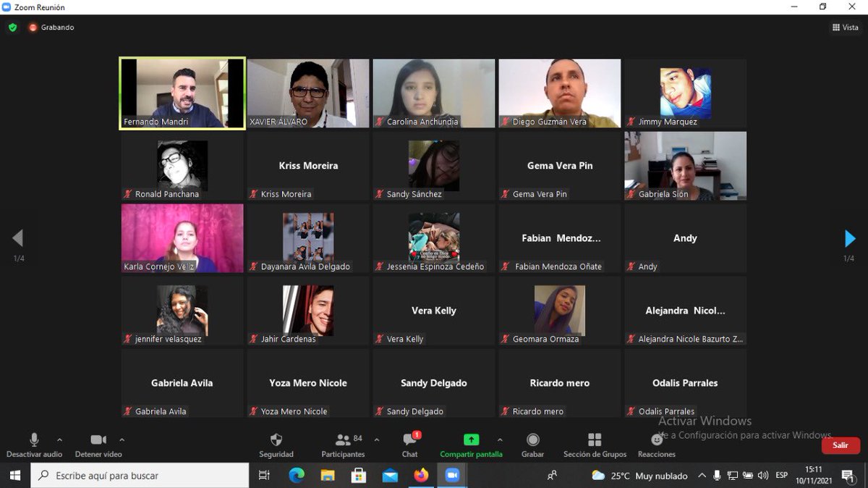Show hidden system tray icons
This screenshot has height=488, width=868.
tap(702, 476)
